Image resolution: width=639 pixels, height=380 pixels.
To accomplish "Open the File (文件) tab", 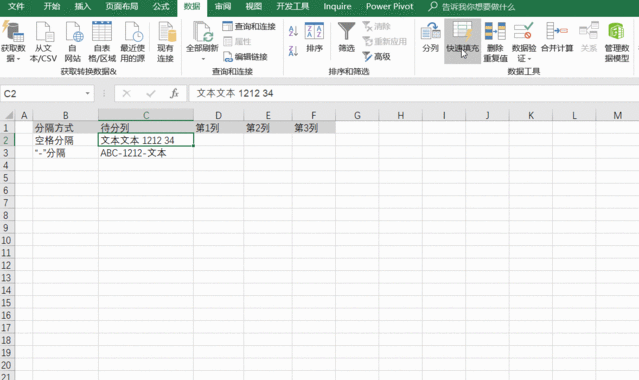I will point(16,7).
